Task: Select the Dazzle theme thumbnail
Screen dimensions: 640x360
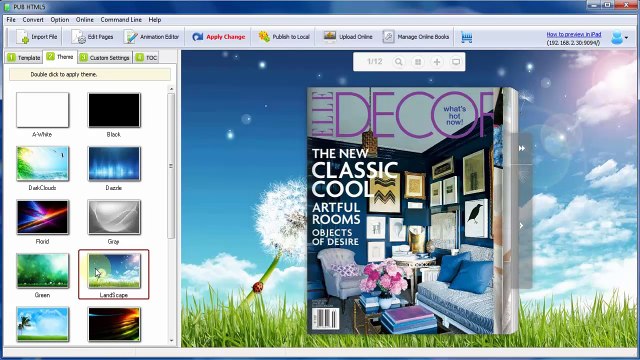Action: click(x=114, y=163)
